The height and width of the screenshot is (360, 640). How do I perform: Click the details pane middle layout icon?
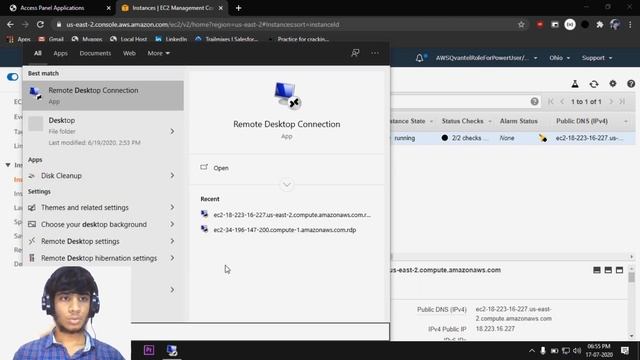608,270
